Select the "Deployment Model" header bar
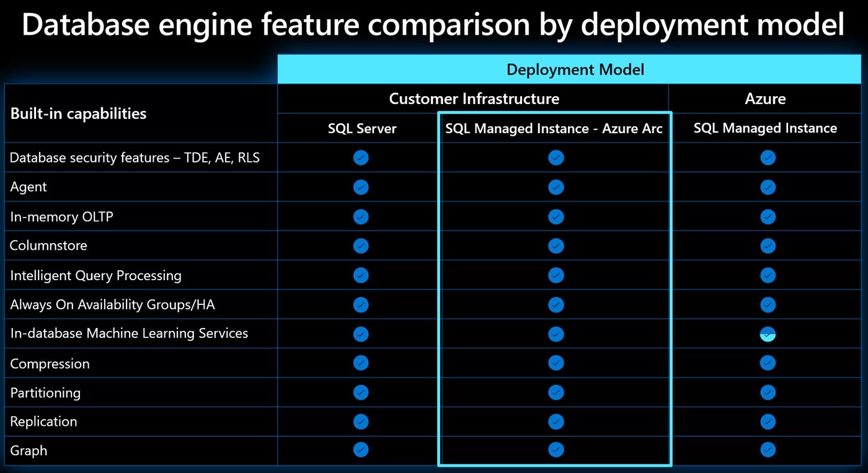The width and height of the screenshot is (868, 473). 570,69
